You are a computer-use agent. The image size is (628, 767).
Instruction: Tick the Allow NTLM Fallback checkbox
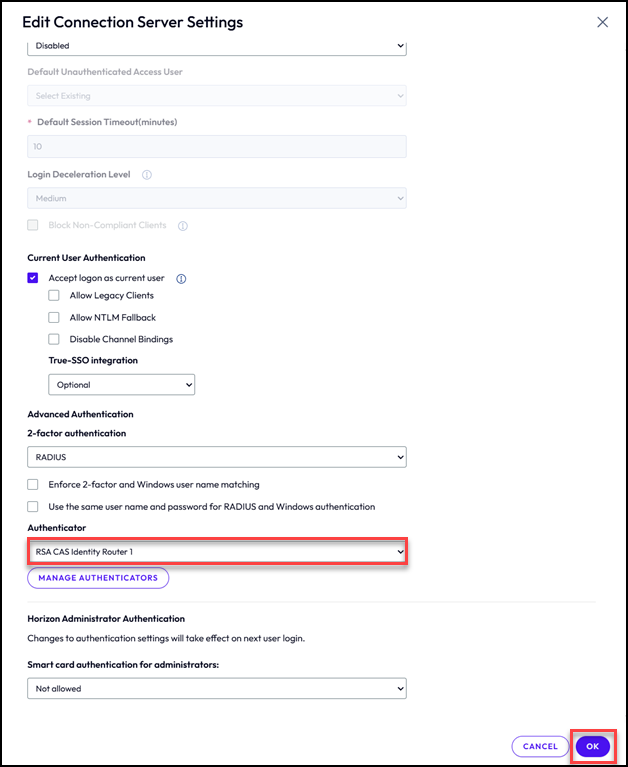coord(54,318)
